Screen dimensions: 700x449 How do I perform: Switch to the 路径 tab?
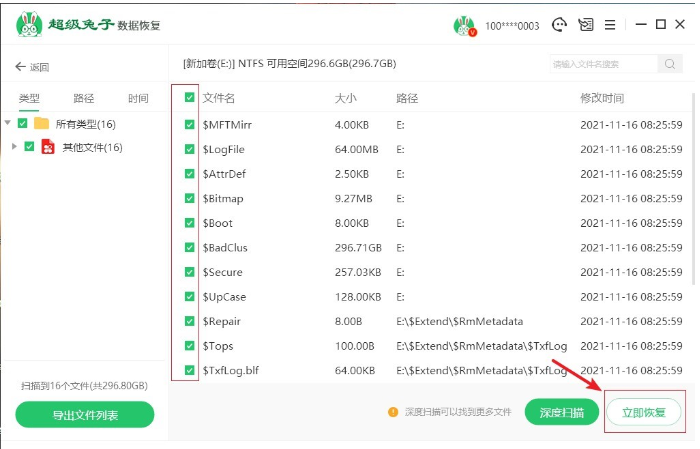click(84, 98)
